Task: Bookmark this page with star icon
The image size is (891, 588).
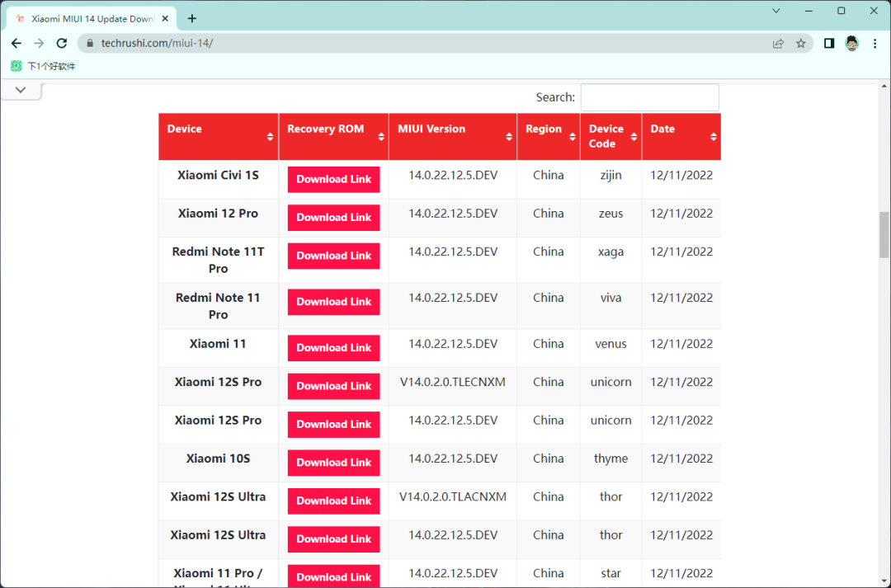Action: click(800, 44)
